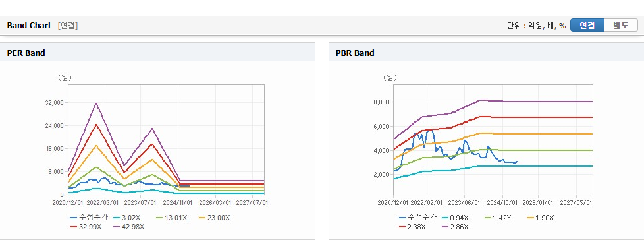Click the 6,000 y-axis label in PBR chart
Image resolution: width=644 pixels, height=240 pixels.
point(382,126)
